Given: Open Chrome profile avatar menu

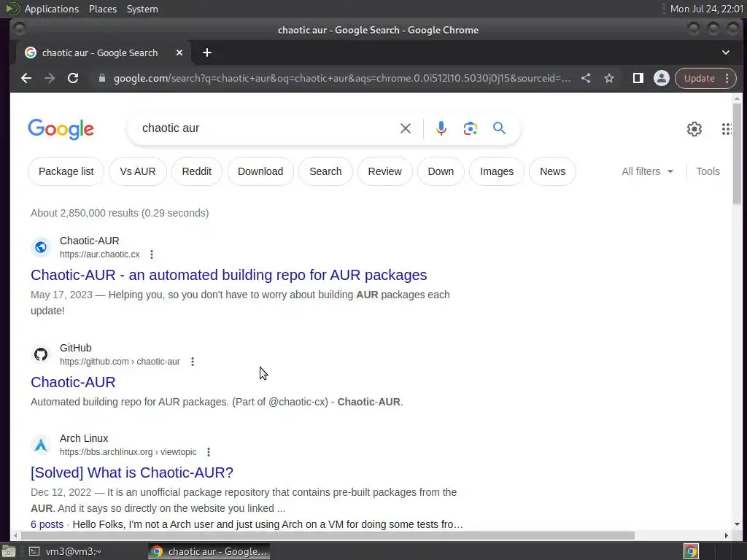Looking at the screenshot, I should click(661, 78).
